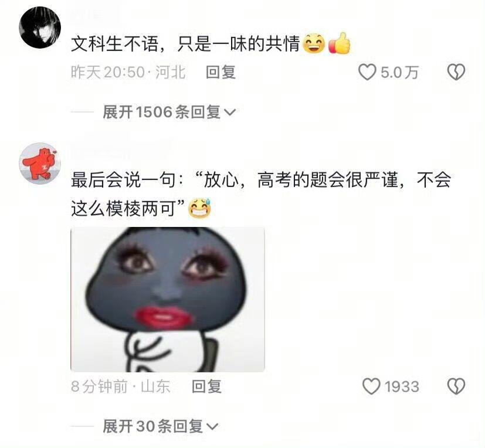Tap the broken heart on the 山东 comment

click(x=456, y=386)
